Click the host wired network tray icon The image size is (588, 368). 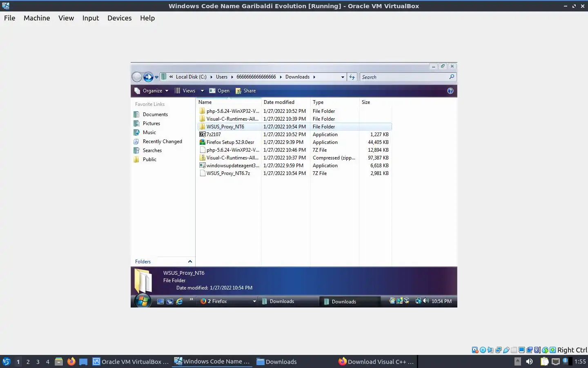pyautogui.click(x=556, y=361)
